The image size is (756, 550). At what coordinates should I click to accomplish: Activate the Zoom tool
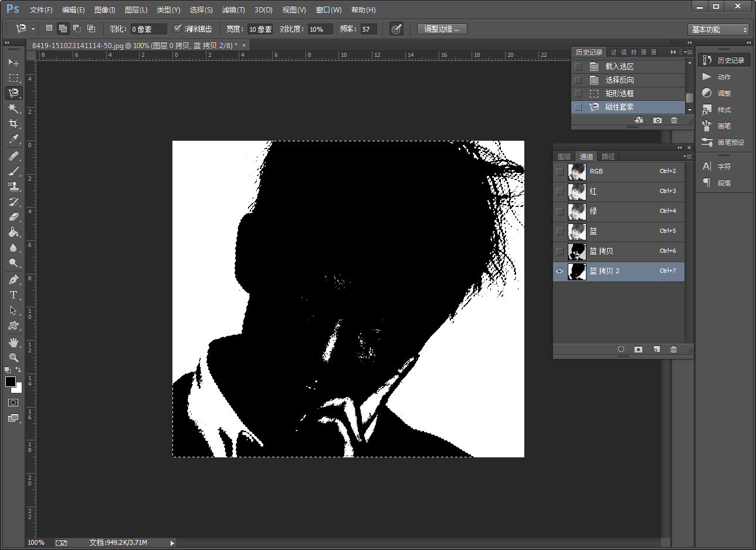click(13, 357)
